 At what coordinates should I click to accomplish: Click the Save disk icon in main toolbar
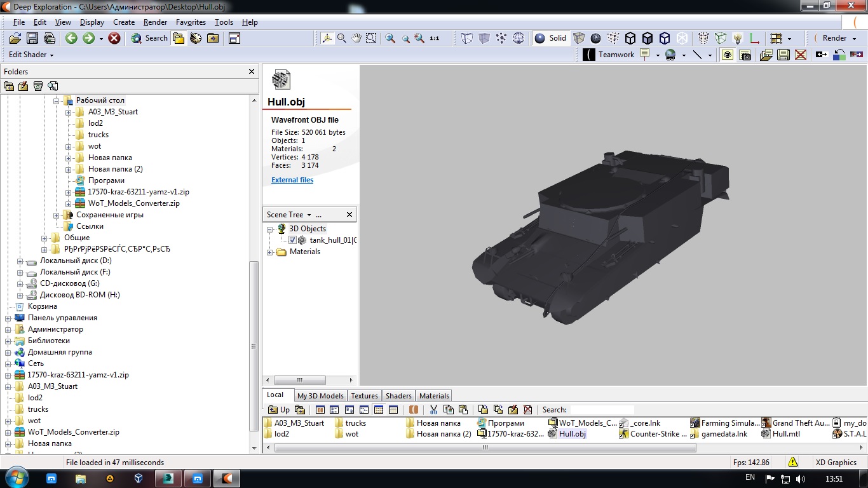(x=32, y=38)
